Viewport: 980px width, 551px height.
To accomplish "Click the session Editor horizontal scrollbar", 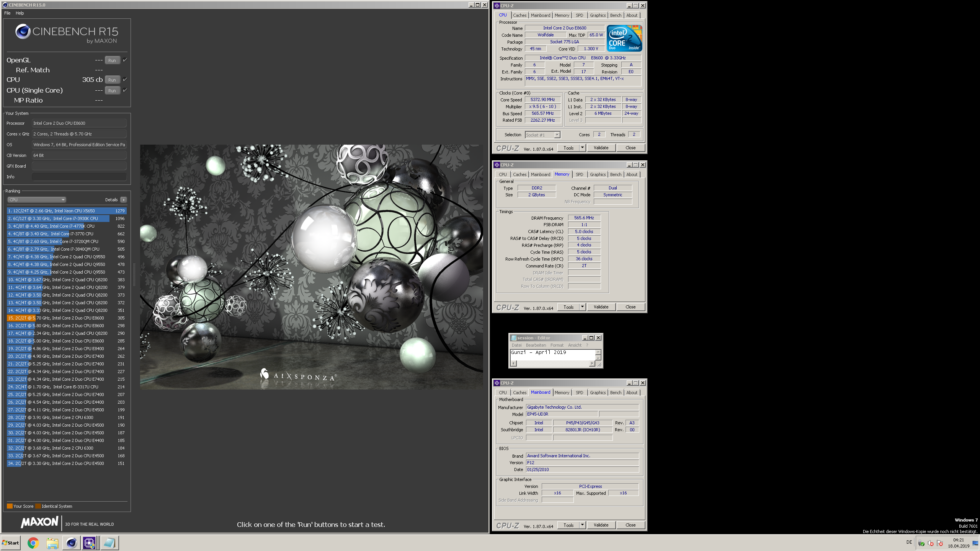I will tap(553, 364).
